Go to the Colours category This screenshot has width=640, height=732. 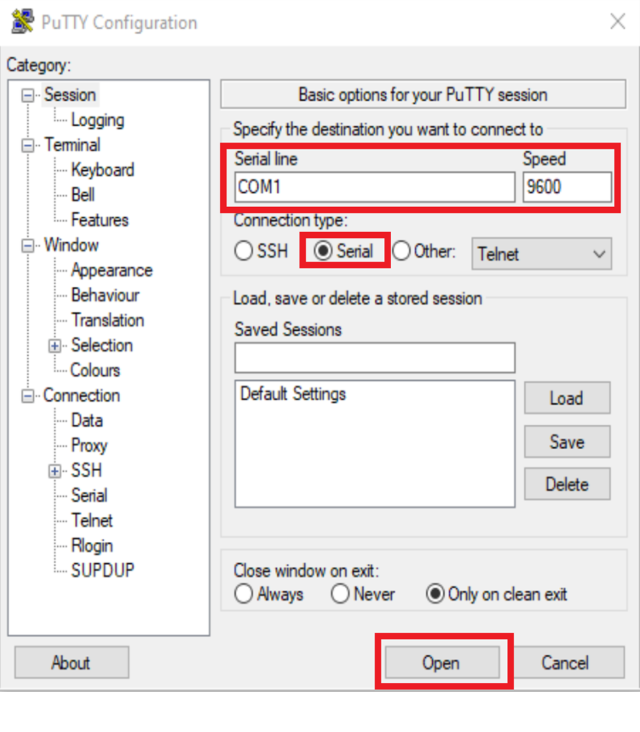[x=95, y=370]
